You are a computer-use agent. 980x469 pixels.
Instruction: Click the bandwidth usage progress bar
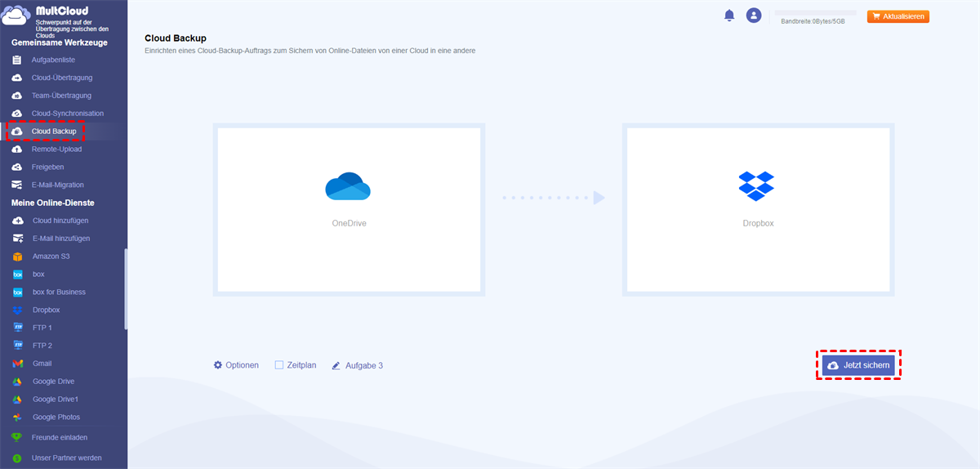pyautogui.click(x=815, y=13)
